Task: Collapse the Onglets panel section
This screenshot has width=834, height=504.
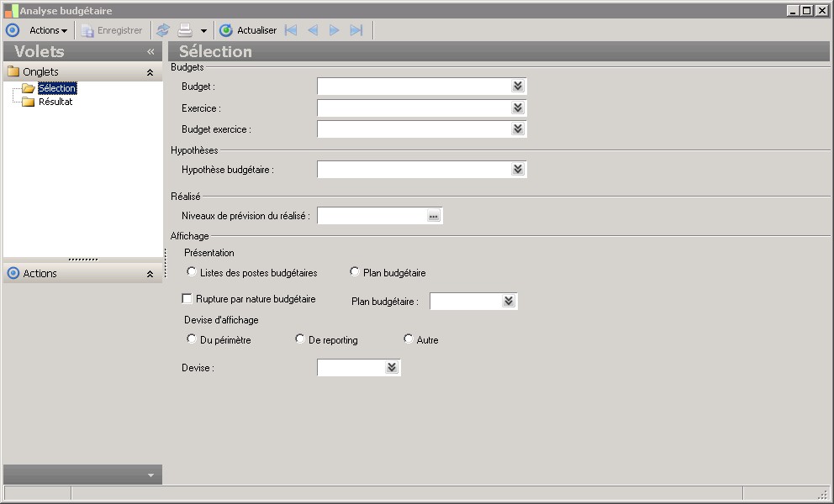Action: (x=150, y=72)
